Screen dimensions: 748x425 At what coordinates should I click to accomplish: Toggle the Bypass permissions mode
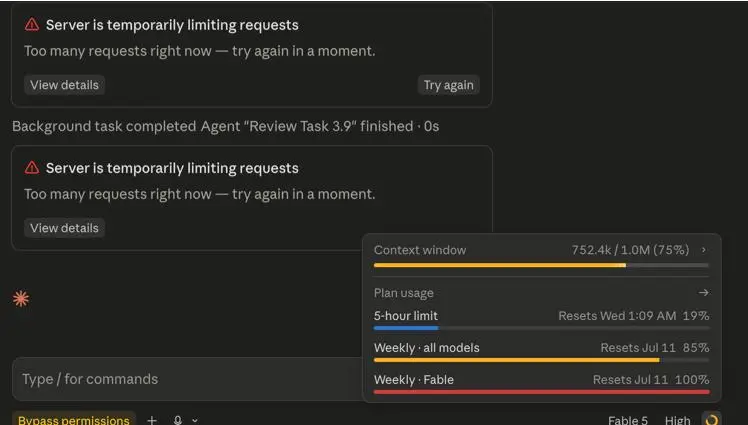point(74,419)
